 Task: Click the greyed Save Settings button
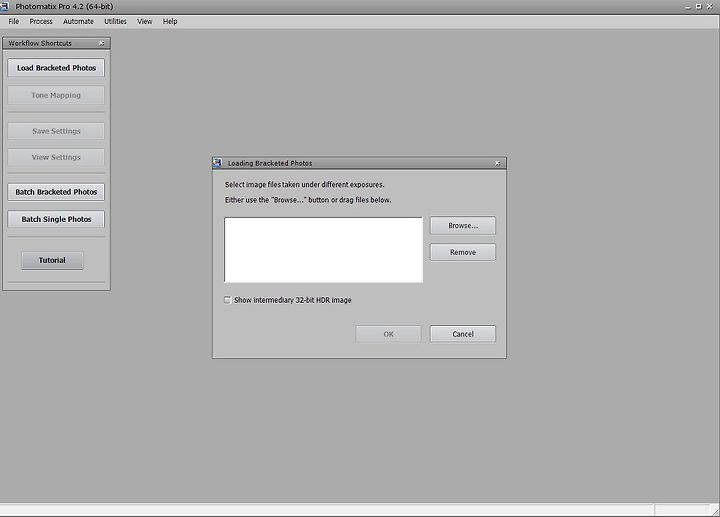(56, 131)
